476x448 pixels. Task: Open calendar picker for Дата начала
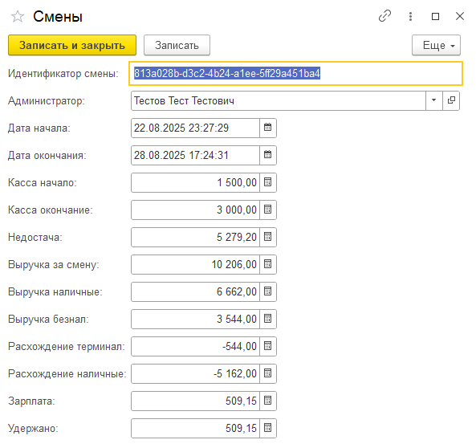point(268,128)
